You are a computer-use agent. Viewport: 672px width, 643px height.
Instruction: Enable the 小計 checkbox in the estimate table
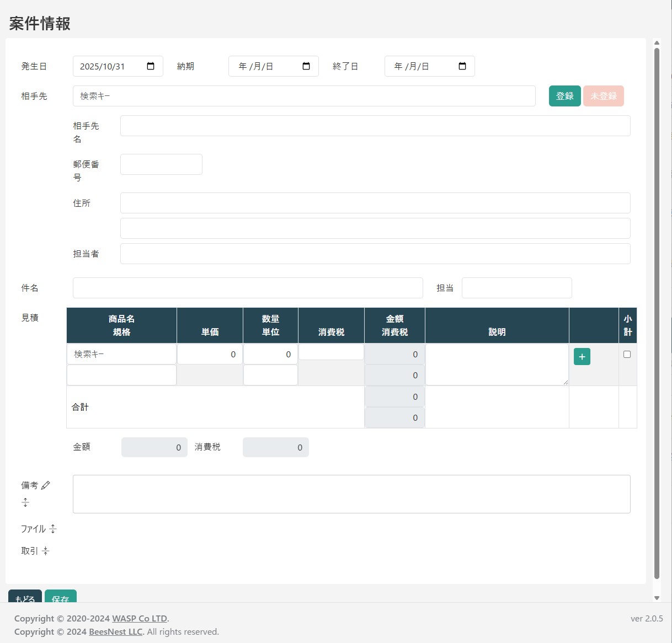click(627, 355)
